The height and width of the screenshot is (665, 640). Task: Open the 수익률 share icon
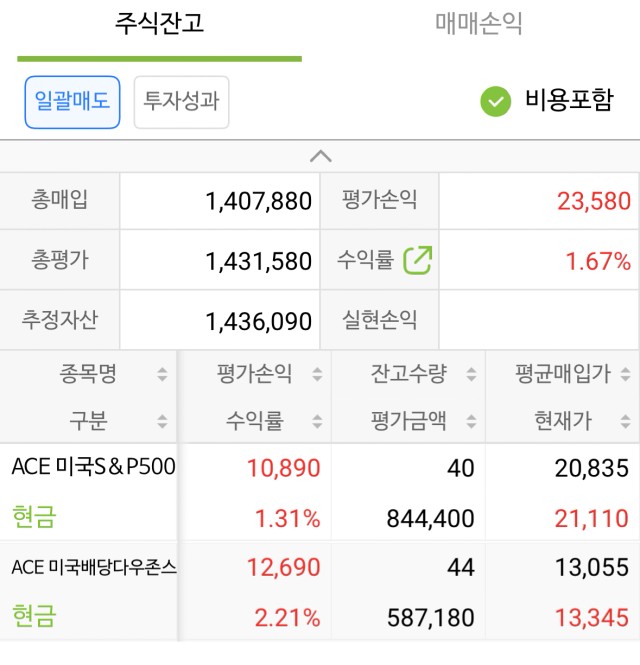pyautogui.click(x=418, y=260)
